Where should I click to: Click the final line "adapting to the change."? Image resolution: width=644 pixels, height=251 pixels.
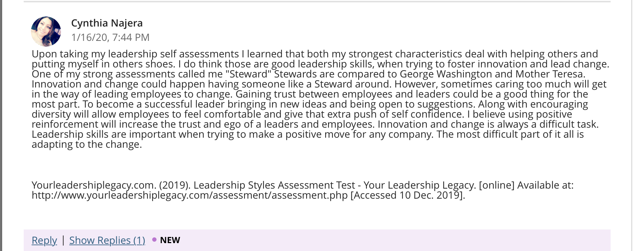click(87, 145)
